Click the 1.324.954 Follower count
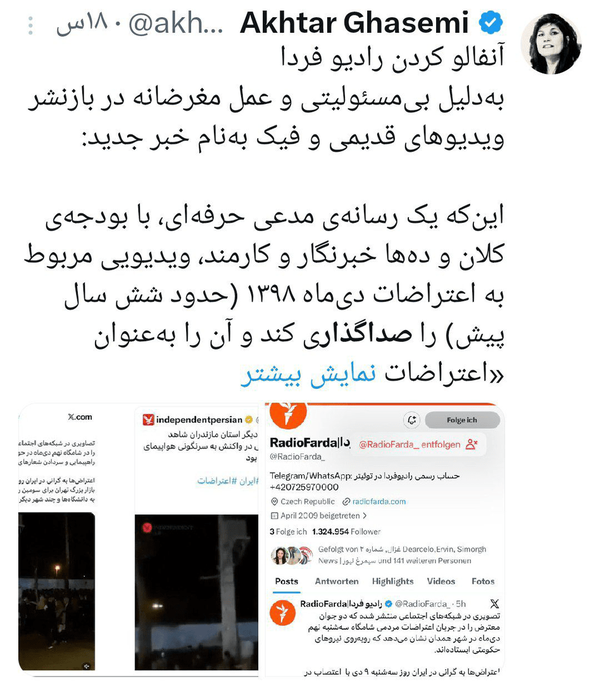 point(346,532)
